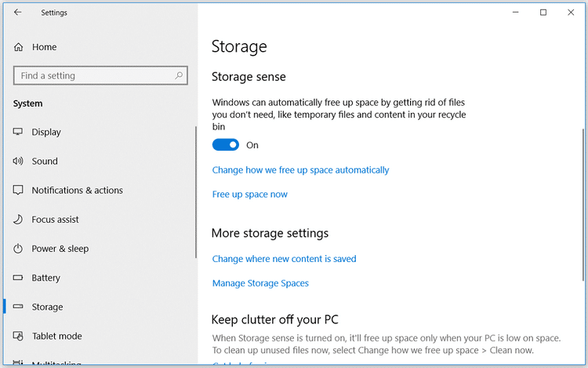The image size is (588, 368).
Task: Click Free up space now link
Action: tap(250, 195)
